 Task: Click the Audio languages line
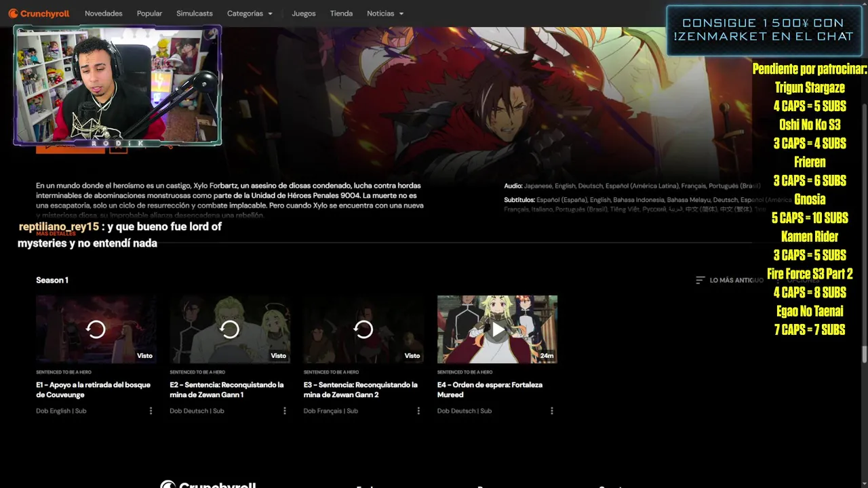click(x=632, y=186)
